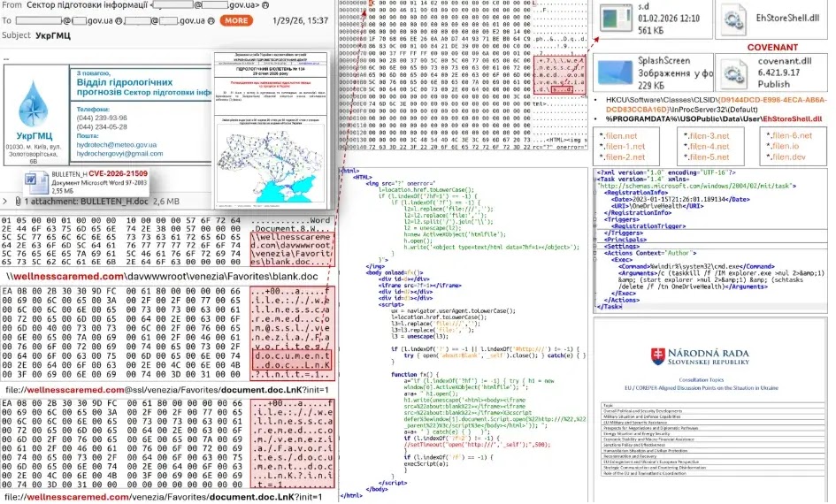Click the *.filen-3.net domain entry
Image resolution: width=836 pixels, height=504 pixels.
pyautogui.click(x=707, y=136)
